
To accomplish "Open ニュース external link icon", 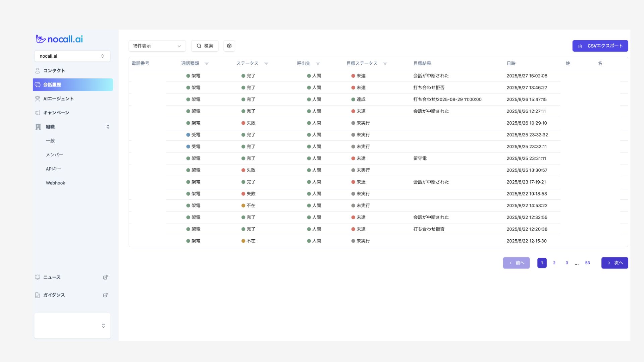I will point(105,277).
